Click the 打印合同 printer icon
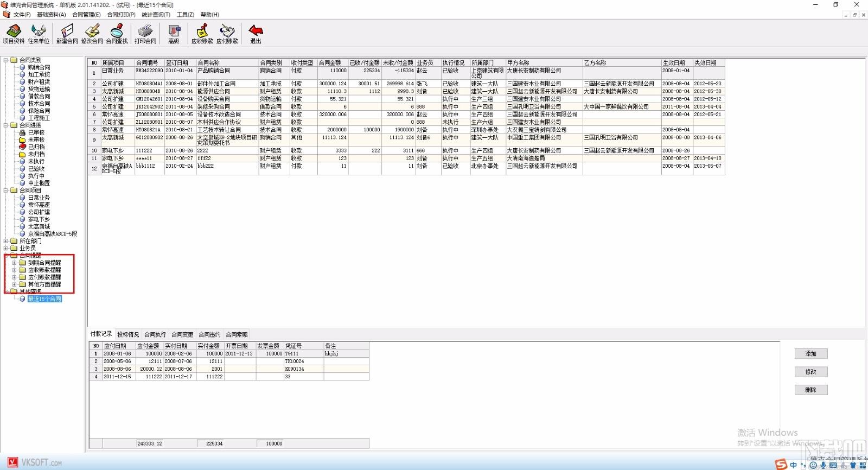This screenshot has width=868, height=470. [145, 33]
